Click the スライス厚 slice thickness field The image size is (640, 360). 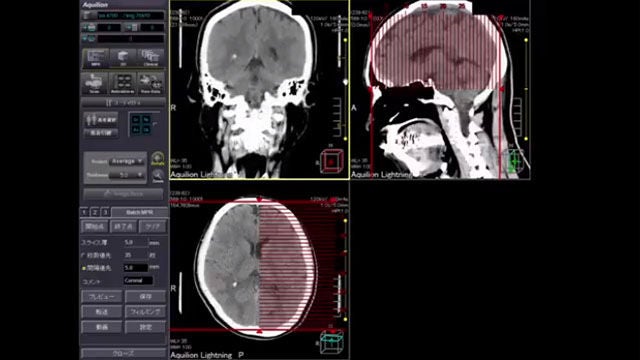point(135,242)
